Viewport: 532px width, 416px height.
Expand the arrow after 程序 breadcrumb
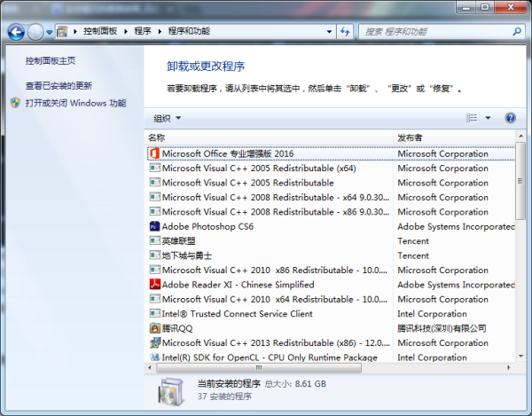(160, 32)
